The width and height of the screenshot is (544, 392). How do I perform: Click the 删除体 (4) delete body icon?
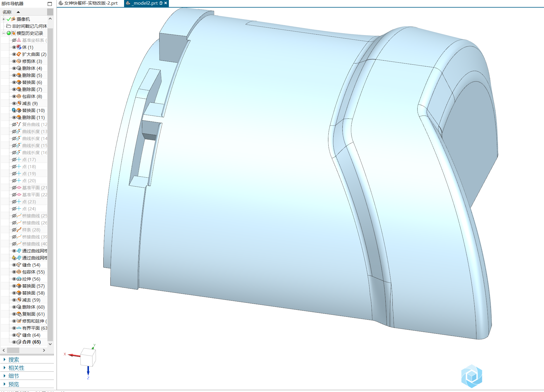19,68
